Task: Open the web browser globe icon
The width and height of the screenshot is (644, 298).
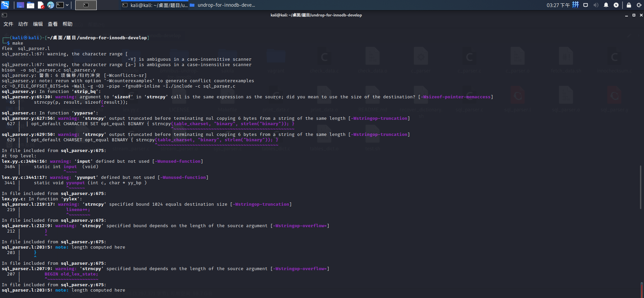Action: click(51, 5)
